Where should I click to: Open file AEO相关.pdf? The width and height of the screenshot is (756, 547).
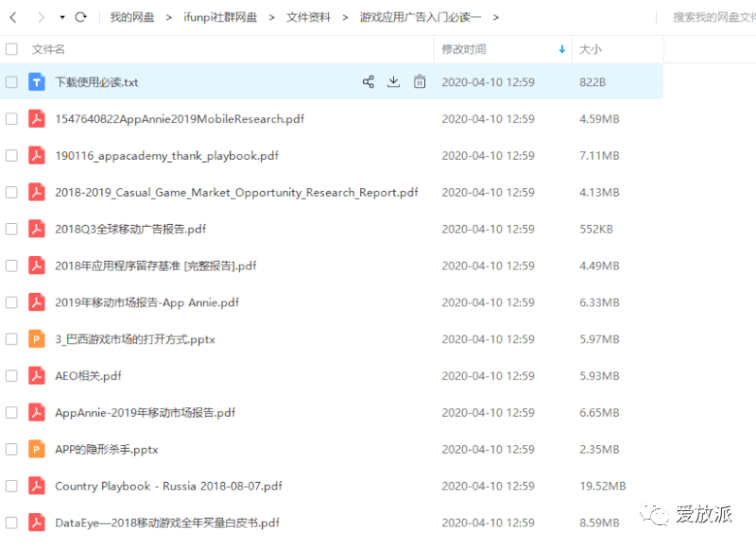coord(88,376)
